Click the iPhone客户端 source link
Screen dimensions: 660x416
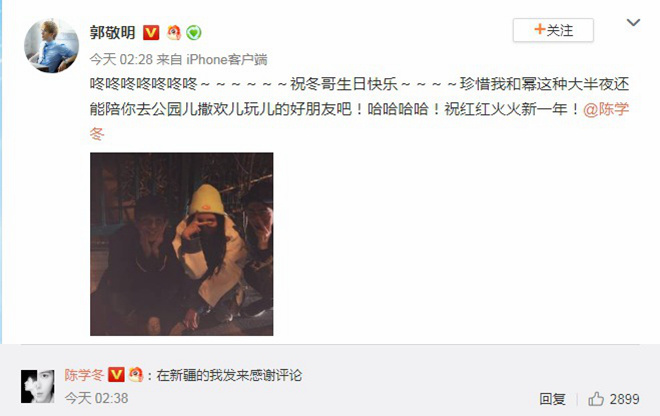pos(227,59)
